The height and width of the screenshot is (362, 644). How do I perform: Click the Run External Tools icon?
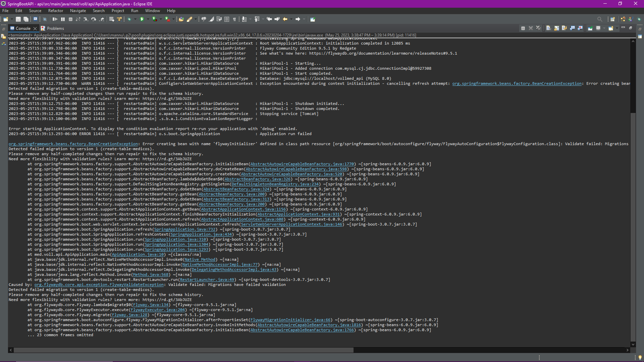coord(167,19)
